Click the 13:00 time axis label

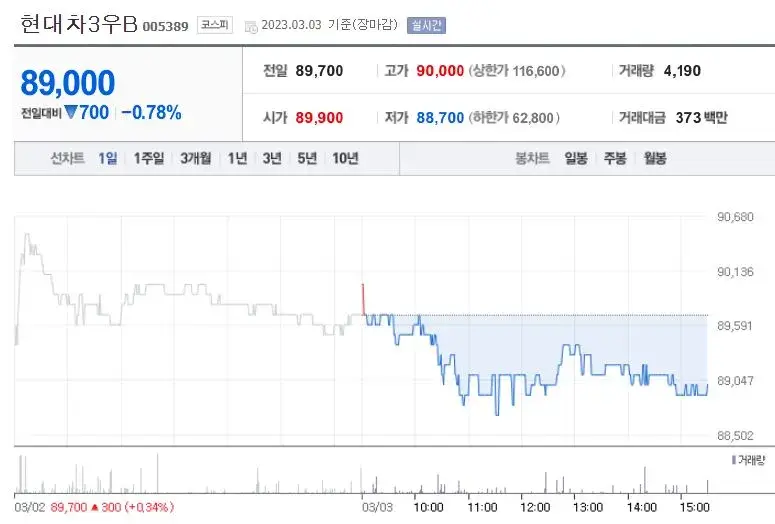pyautogui.click(x=588, y=507)
